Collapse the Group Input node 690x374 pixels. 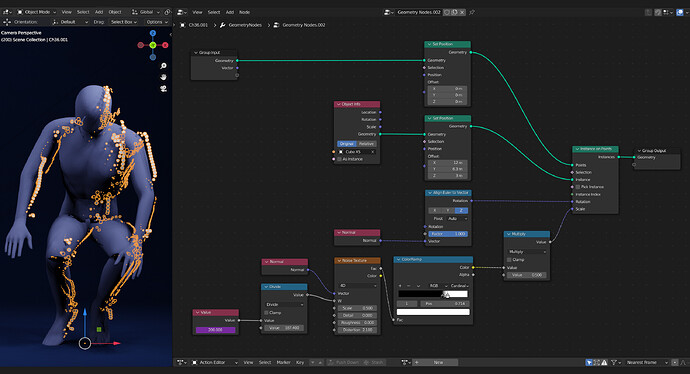coord(196,52)
